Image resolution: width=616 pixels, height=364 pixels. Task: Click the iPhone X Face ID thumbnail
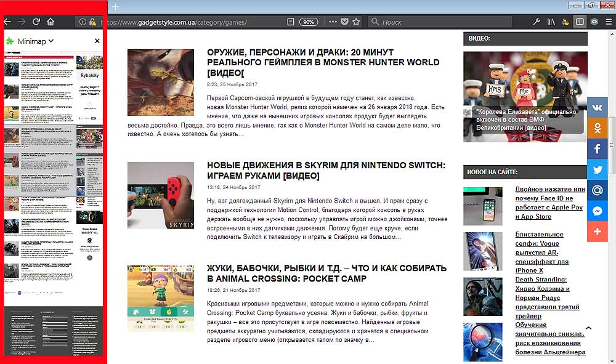click(x=483, y=206)
